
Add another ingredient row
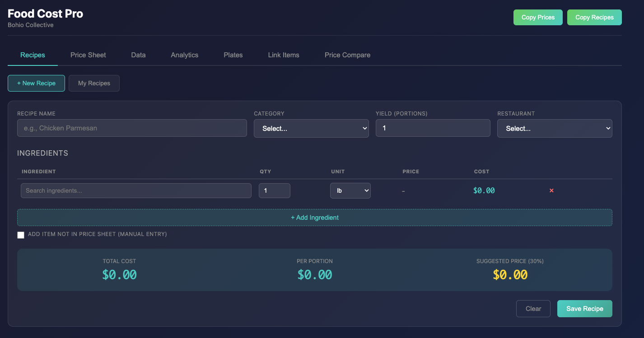315,218
